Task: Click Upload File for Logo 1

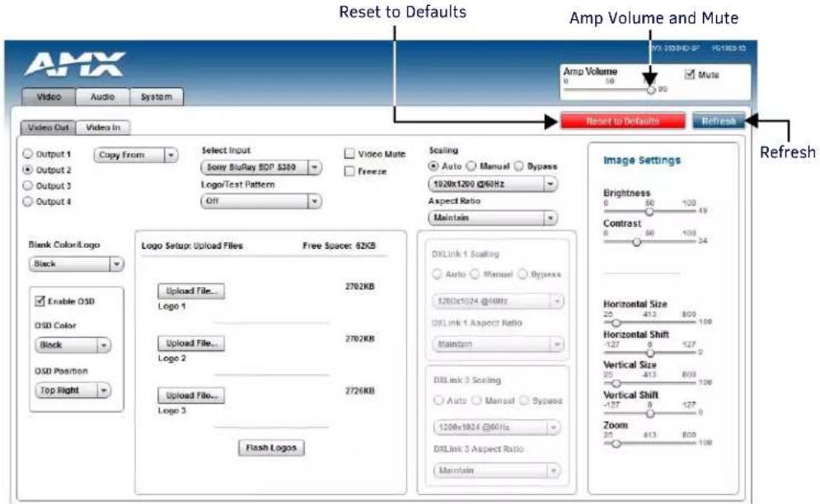Action: click(x=191, y=292)
